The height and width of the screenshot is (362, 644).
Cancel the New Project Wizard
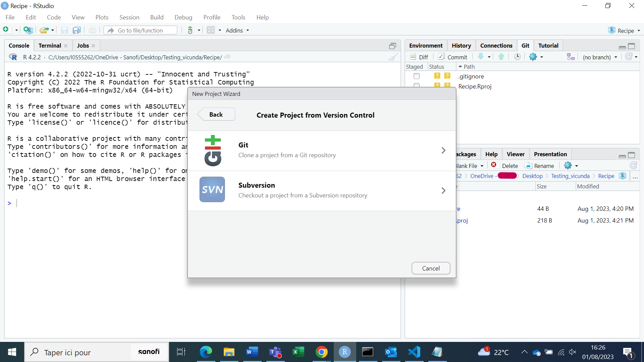(431, 268)
